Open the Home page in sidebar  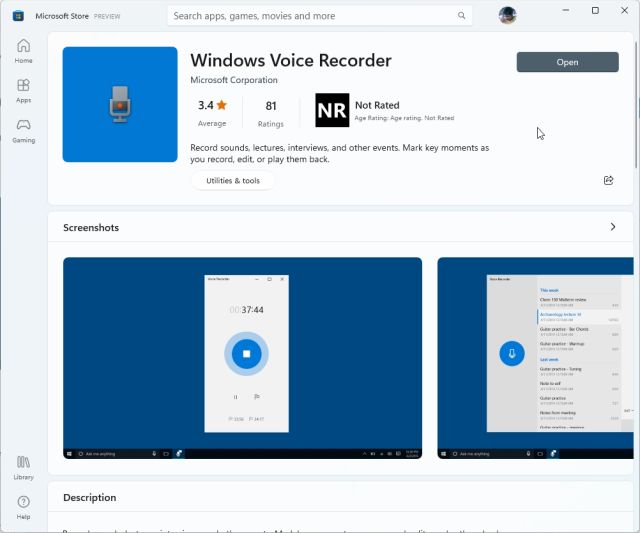pyautogui.click(x=23, y=51)
